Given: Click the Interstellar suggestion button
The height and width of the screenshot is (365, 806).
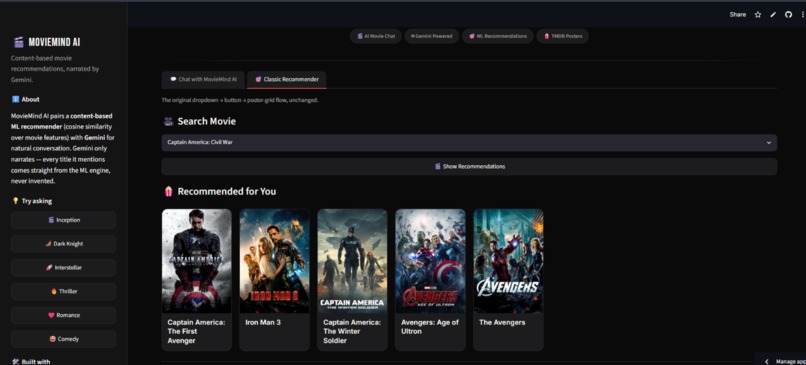Looking at the screenshot, I should (64, 268).
